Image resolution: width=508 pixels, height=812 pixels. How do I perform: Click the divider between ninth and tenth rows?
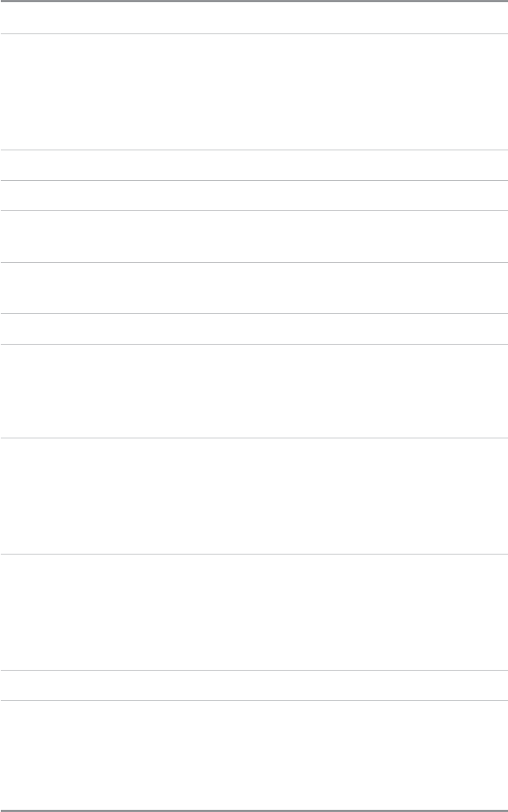[x=254, y=554]
